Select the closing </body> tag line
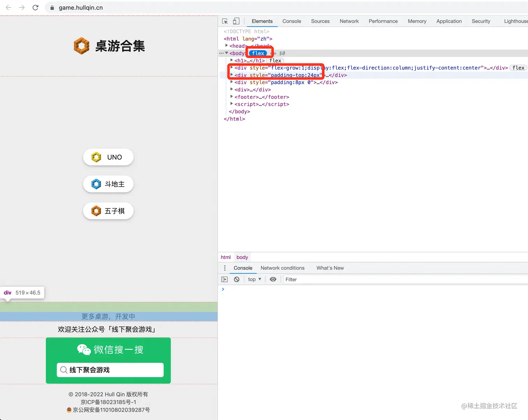528x420 pixels. click(240, 112)
